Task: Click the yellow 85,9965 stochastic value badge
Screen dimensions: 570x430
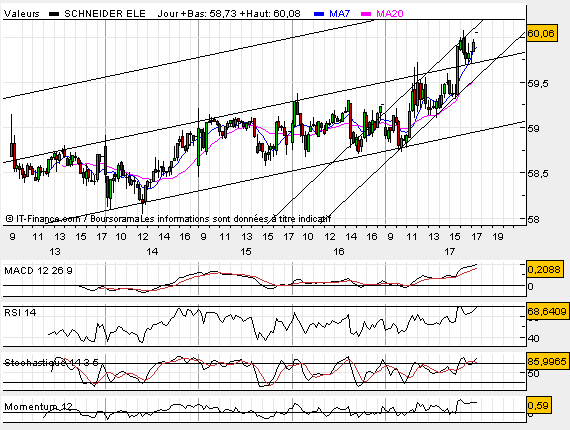Action: coord(547,362)
